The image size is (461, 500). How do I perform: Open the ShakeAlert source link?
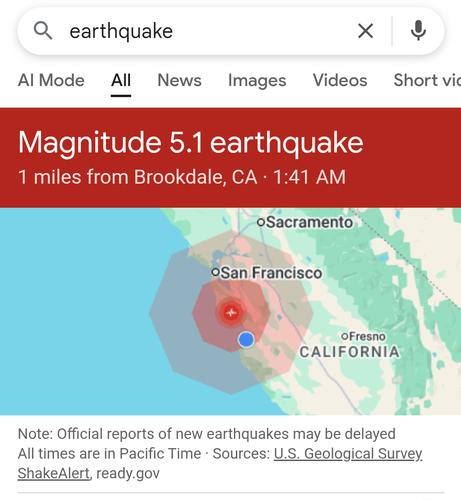click(54, 473)
